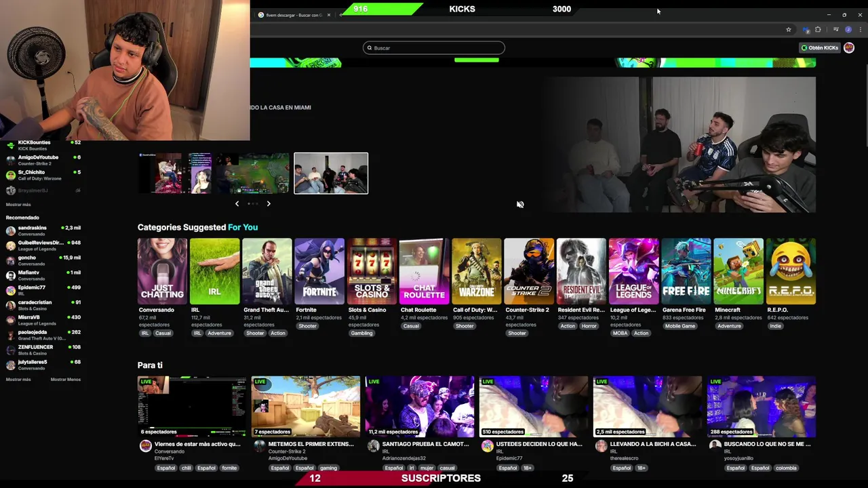This screenshot has width=868, height=488.
Task: Expand followed channels with upper 'Mostrar más'
Action: [x=18, y=204]
